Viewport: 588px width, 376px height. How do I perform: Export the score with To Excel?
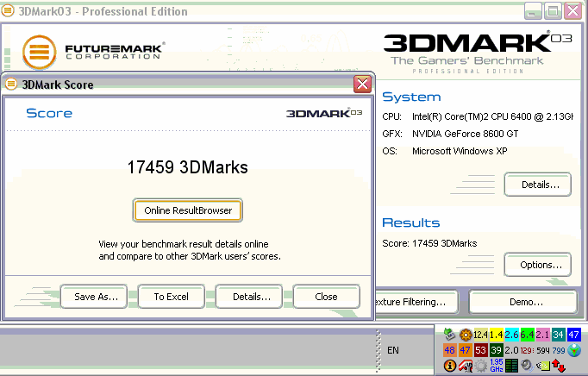[171, 297]
